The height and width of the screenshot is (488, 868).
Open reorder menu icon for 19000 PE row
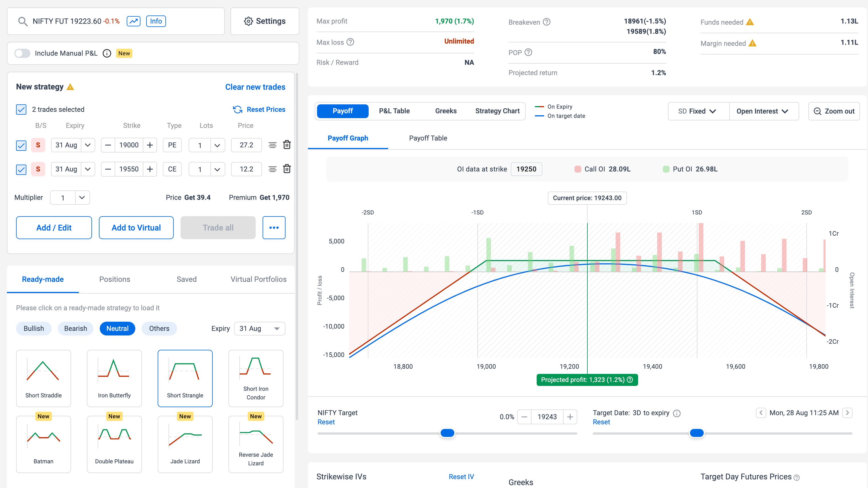[272, 145]
